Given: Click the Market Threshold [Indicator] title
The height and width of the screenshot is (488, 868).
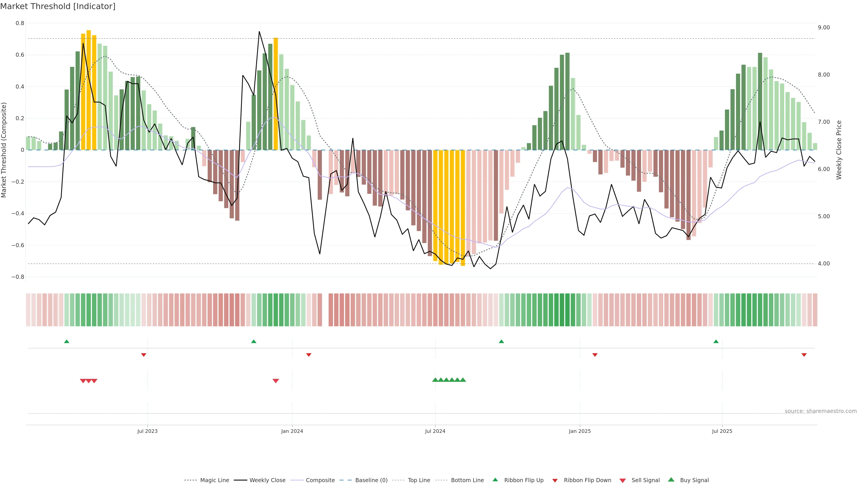Looking at the screenshot, I should click(58, 6).
